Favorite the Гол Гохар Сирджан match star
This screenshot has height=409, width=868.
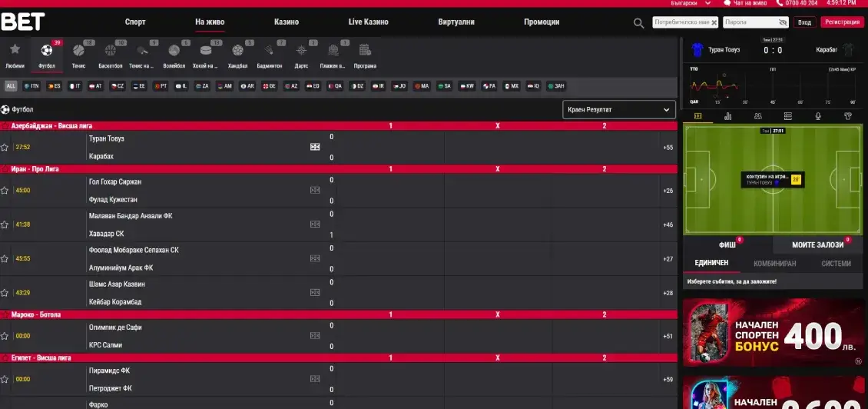pyautogui.click(x=5, y=191)
